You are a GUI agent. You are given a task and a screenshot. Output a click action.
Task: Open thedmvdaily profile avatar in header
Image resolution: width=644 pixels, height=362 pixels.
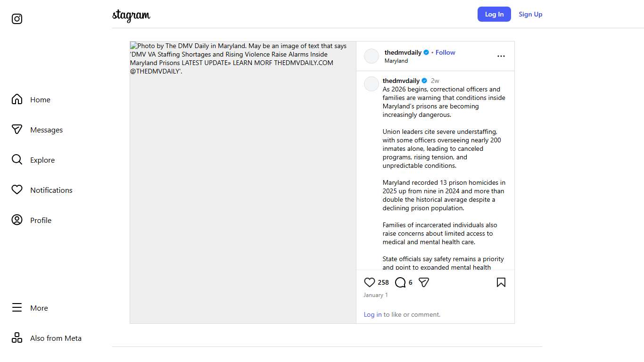(372, 56)
